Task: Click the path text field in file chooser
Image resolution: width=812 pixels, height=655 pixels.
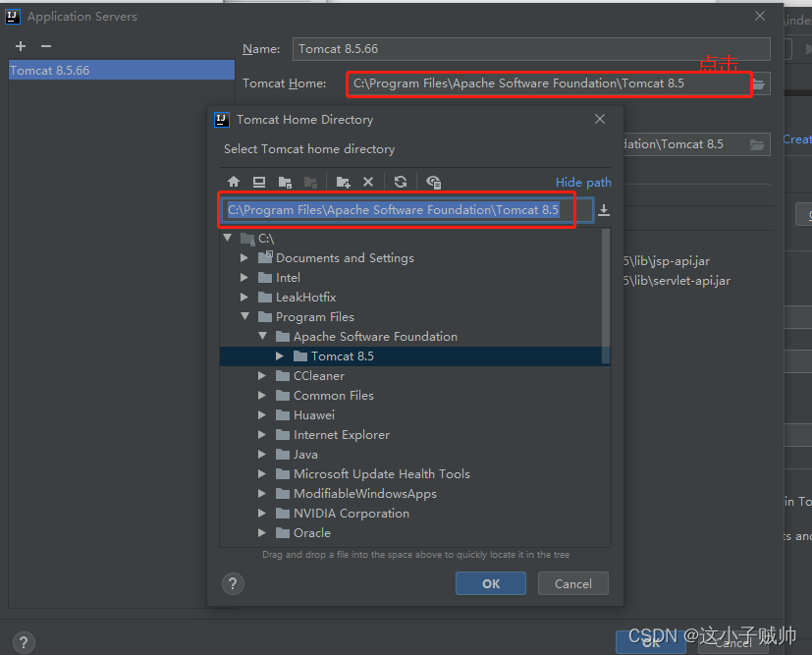Action: coord(407,210)
